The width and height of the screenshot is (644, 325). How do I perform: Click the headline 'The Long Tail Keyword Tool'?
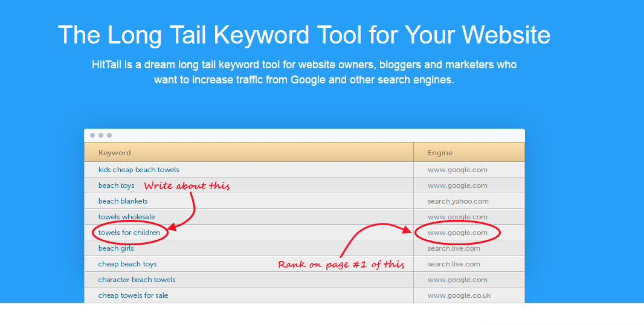[304, 34]
